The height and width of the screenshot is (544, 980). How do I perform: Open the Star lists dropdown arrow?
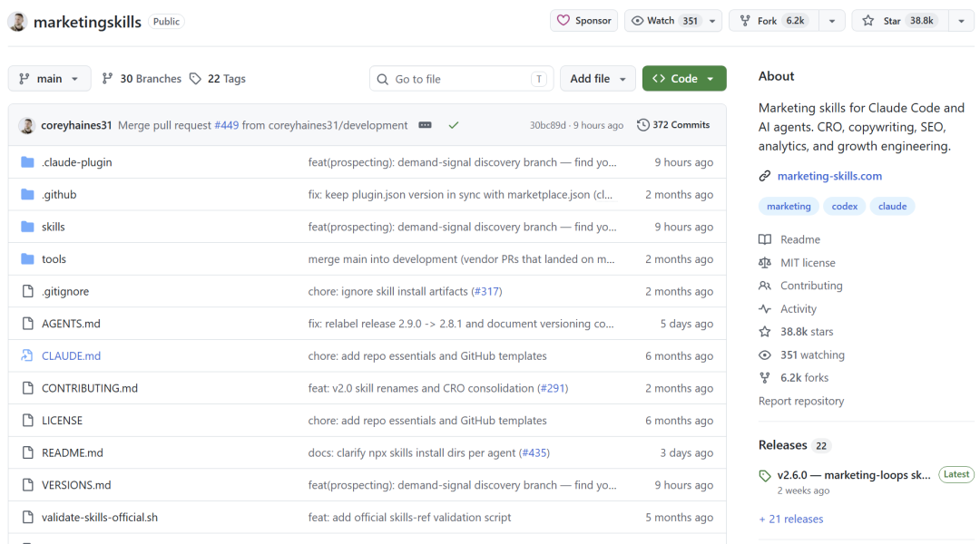(961, 21)
